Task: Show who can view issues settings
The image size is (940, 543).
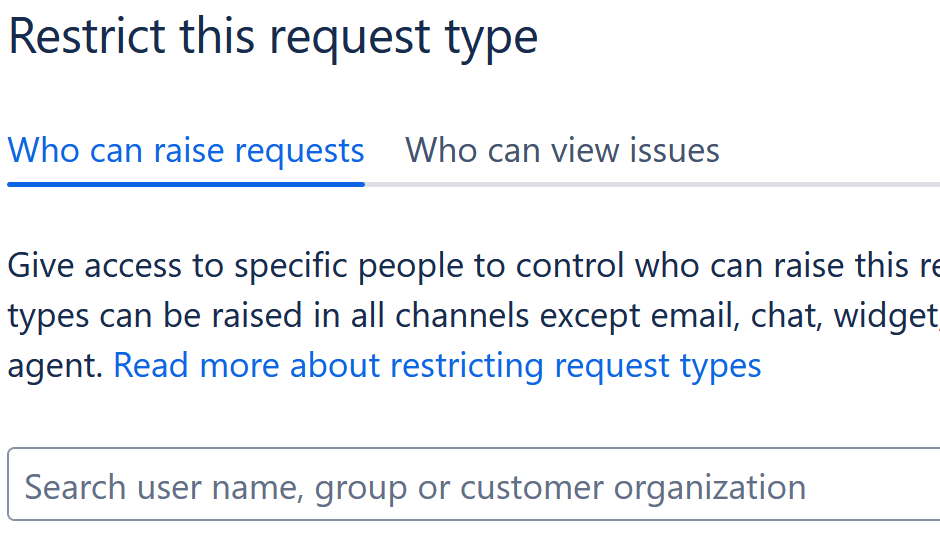Action: click(562, 151)
